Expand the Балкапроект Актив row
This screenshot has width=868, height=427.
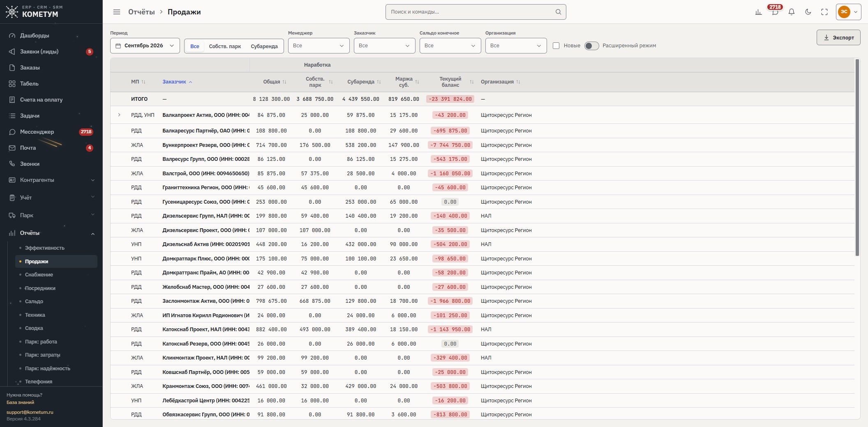coord(119,115)
